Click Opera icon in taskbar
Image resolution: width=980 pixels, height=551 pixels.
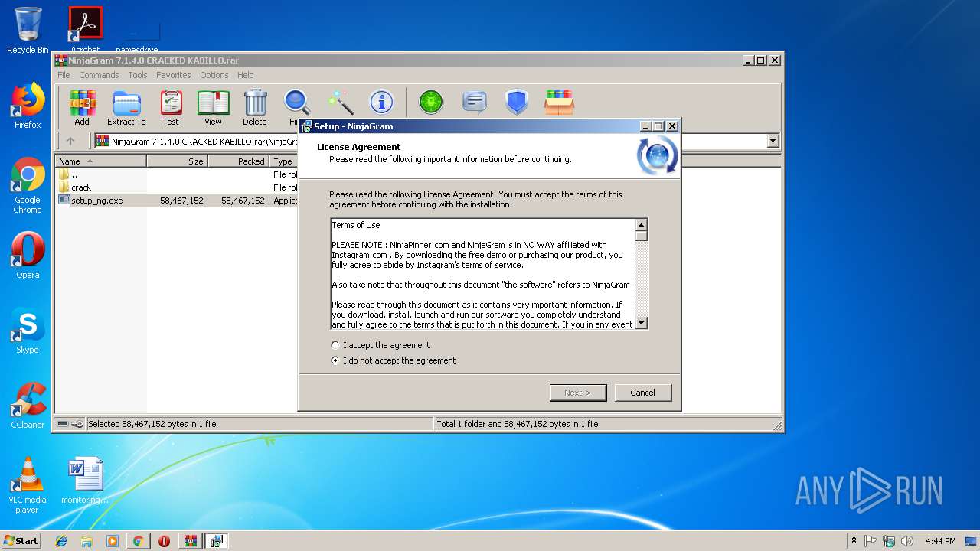point(164,541)
